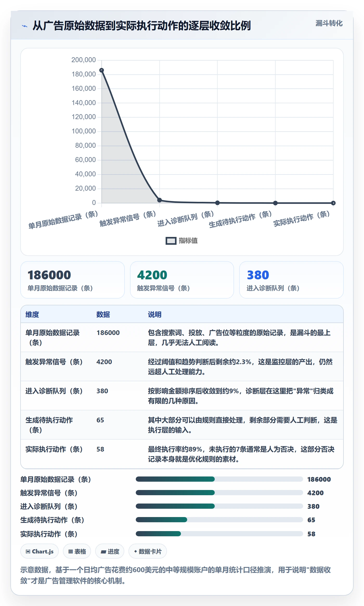
Task: Click the progress bar for 触发异常信号
Action: click(x=219, y=493)
